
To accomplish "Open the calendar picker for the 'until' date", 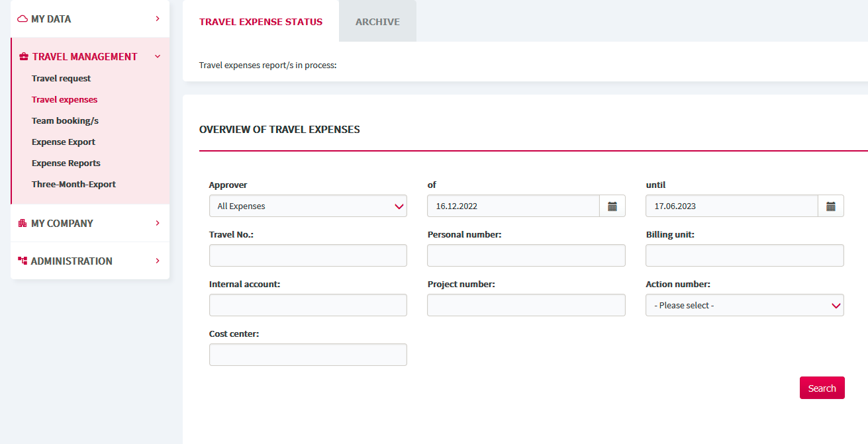I will [x=831, y=206].
